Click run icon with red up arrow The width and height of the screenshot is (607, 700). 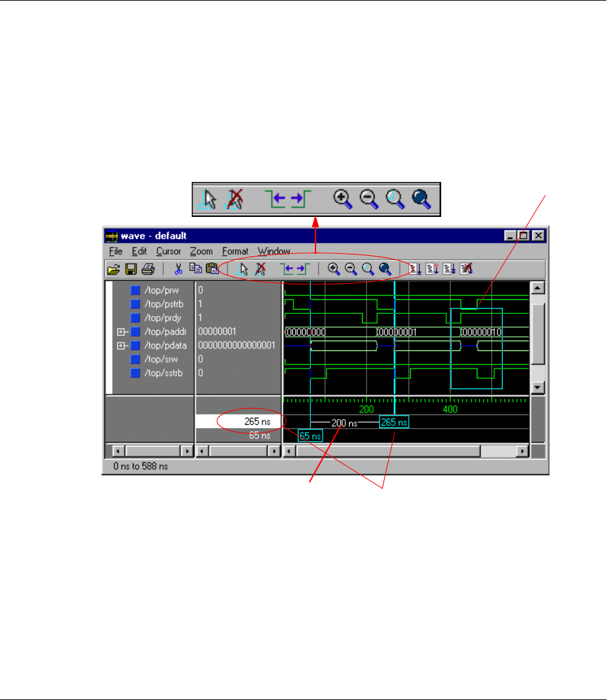pos(432,269)
